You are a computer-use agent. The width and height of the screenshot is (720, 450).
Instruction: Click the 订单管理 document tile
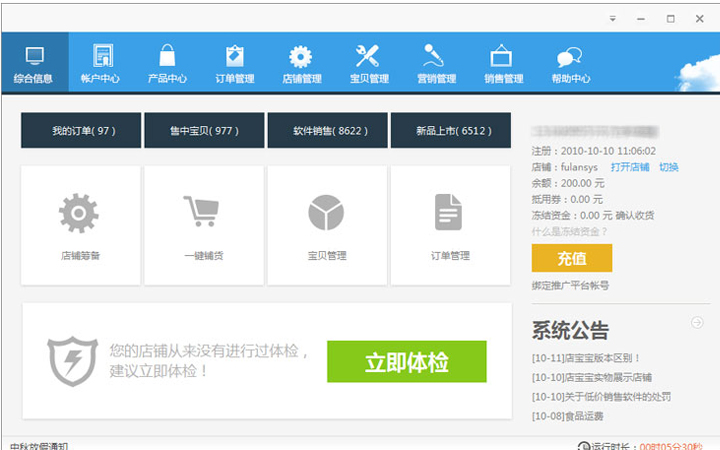tap(449, 225)
